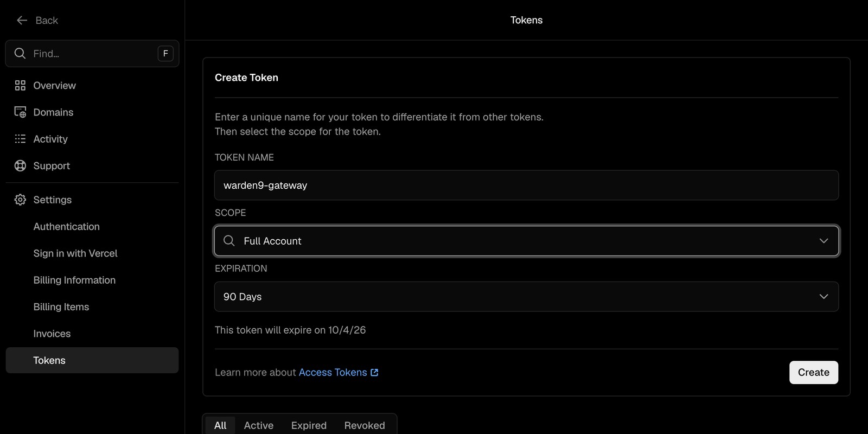
Task: Open Billing Information page
Action: click(92, 280)
